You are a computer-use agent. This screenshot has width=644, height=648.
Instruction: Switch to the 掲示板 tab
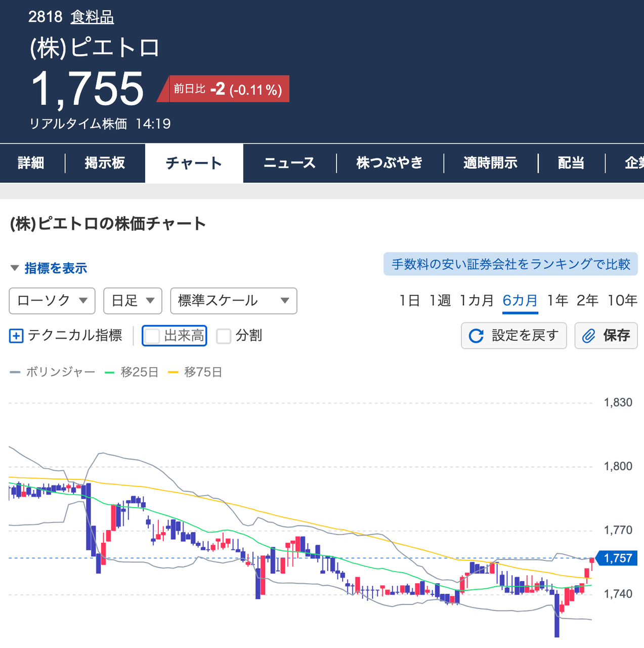click(105, 163)
